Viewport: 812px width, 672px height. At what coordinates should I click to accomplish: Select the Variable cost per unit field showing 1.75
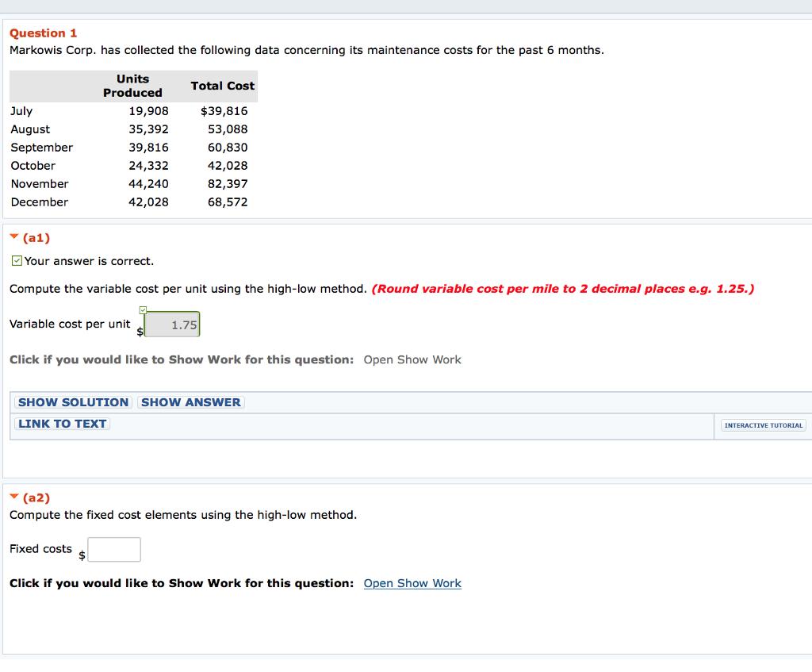point(172,324)
